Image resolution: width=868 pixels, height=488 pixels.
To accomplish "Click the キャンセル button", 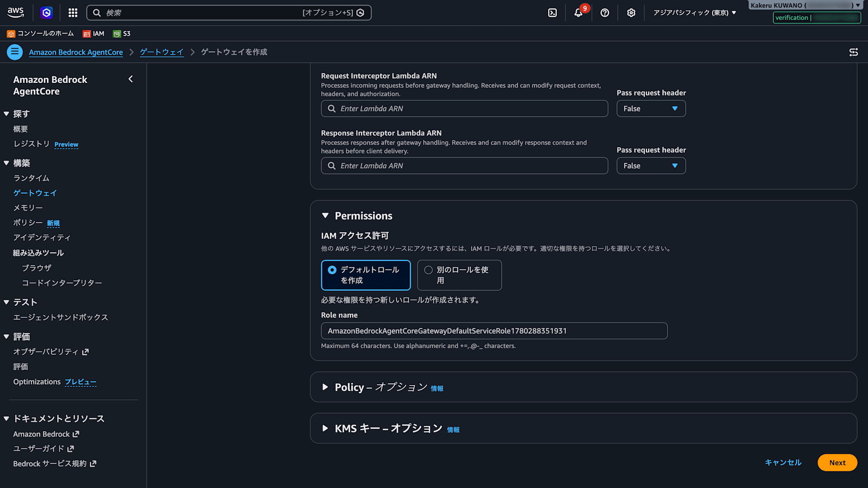I will 783,462.
